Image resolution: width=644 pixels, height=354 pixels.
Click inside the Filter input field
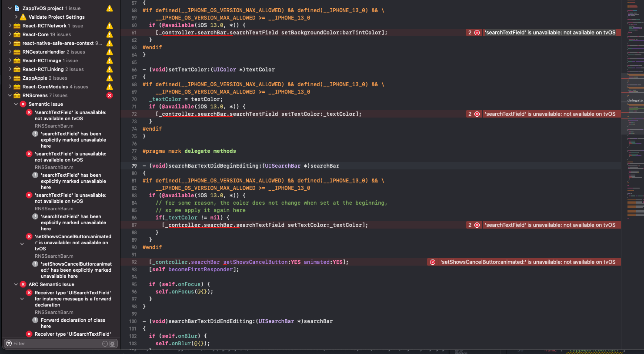tap(52, 343)
